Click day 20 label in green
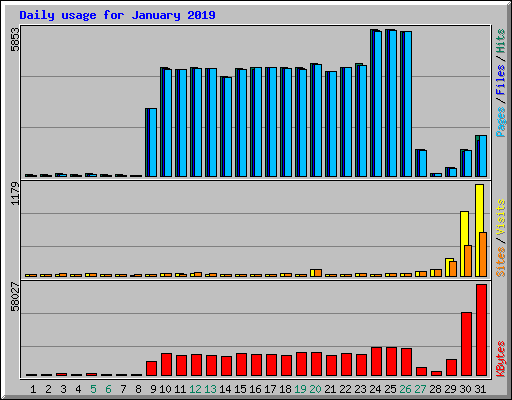This screenshot has width=512, height=400. 315,389
